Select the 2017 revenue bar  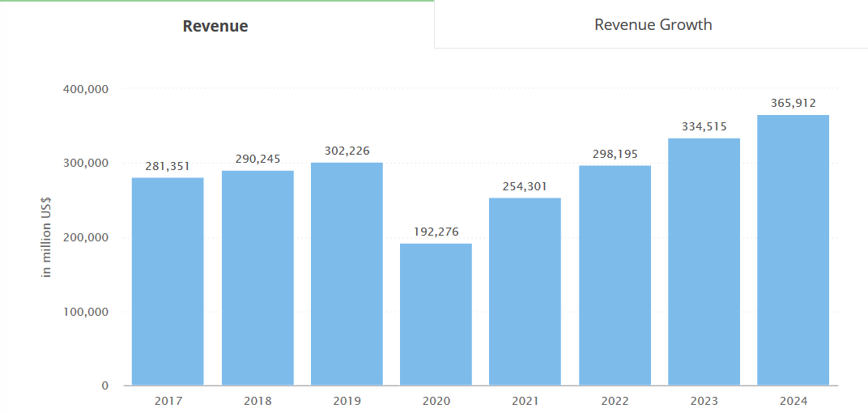coord(168,281)
